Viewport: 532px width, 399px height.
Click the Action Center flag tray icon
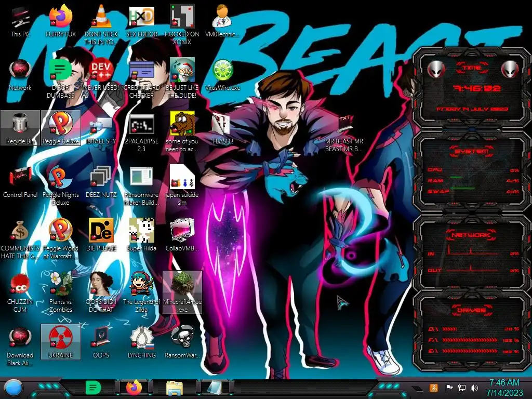tap(448, 388)
